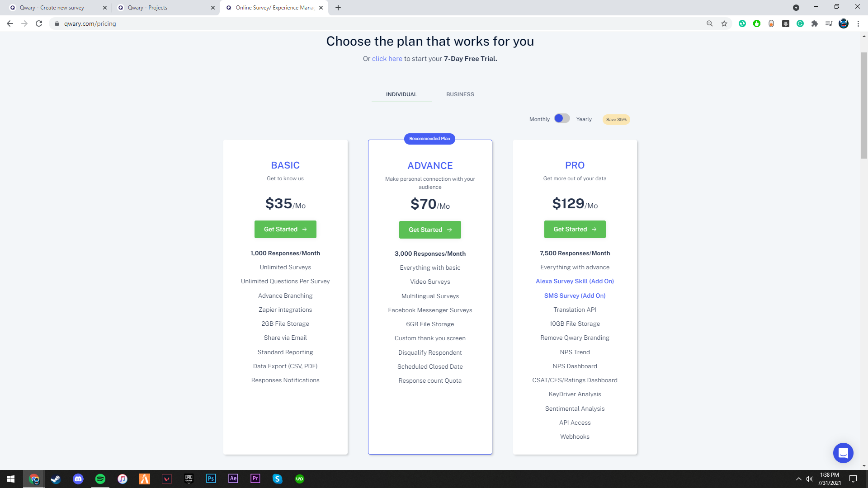Screen dimensions: 868x488
Task: Switch to the BUSINESS pricing tab
Action: point(460,94)
